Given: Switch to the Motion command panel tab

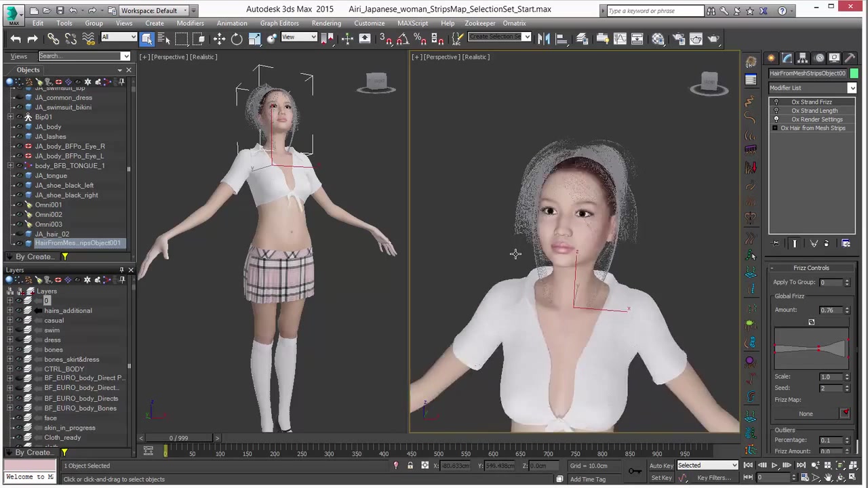Looking at the screenshot, I should pyautogui.click(x=819, y=58).
